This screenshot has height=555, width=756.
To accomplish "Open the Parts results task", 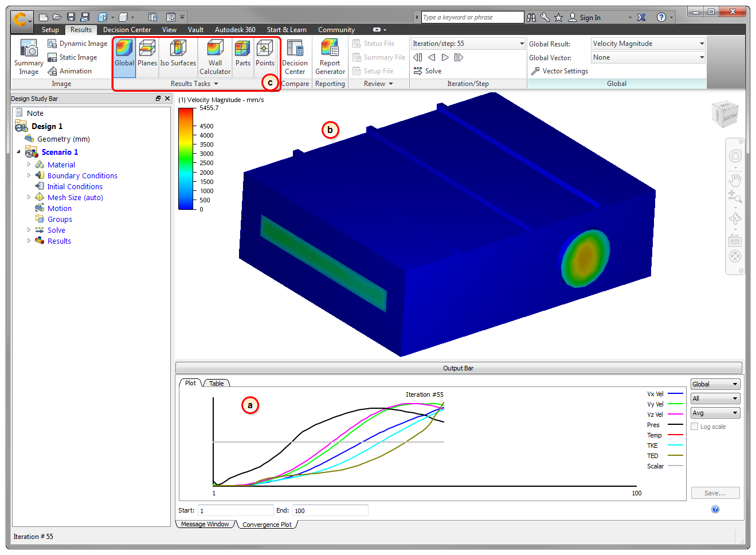I will [243, 53].
